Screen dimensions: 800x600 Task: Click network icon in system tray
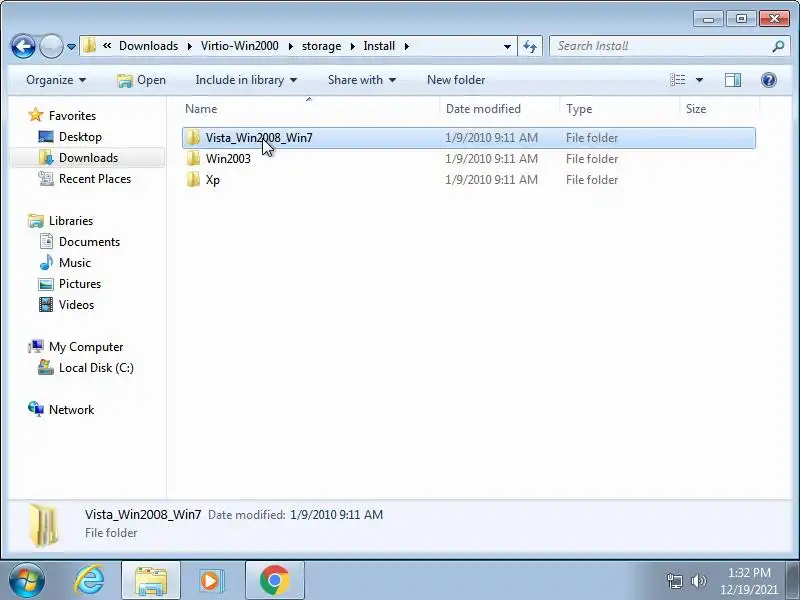674,581
